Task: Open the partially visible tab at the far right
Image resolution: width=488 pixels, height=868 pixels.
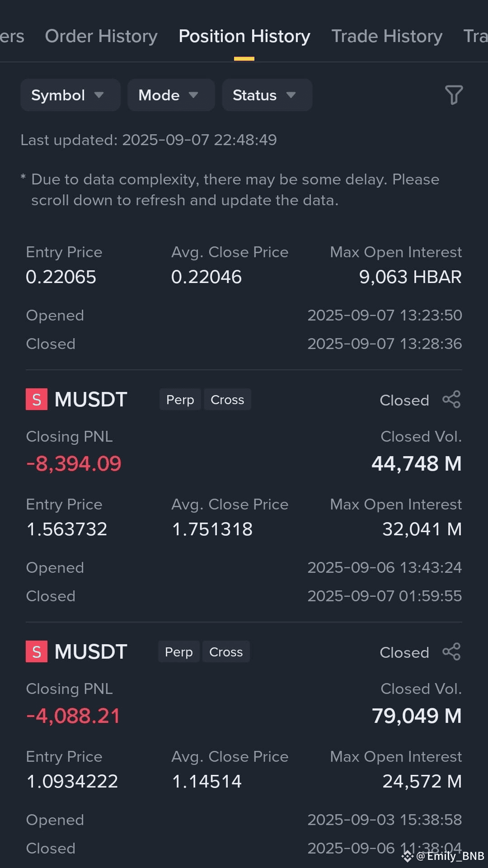Action: coord(476,36)
